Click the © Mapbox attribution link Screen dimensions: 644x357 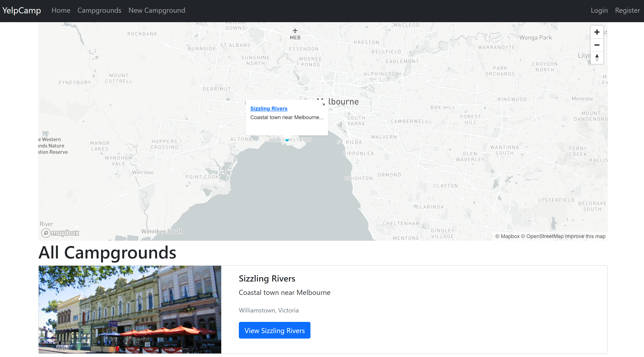click(x=507, y=236)
